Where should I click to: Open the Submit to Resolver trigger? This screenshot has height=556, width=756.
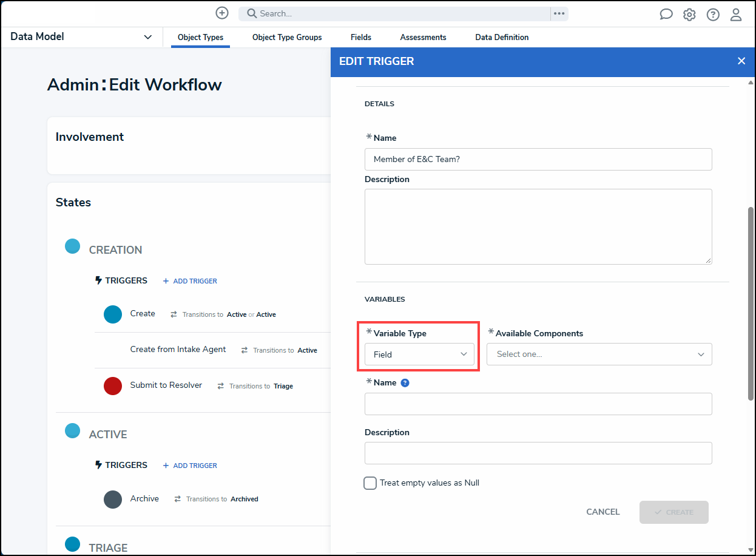(x=166, y=385)
